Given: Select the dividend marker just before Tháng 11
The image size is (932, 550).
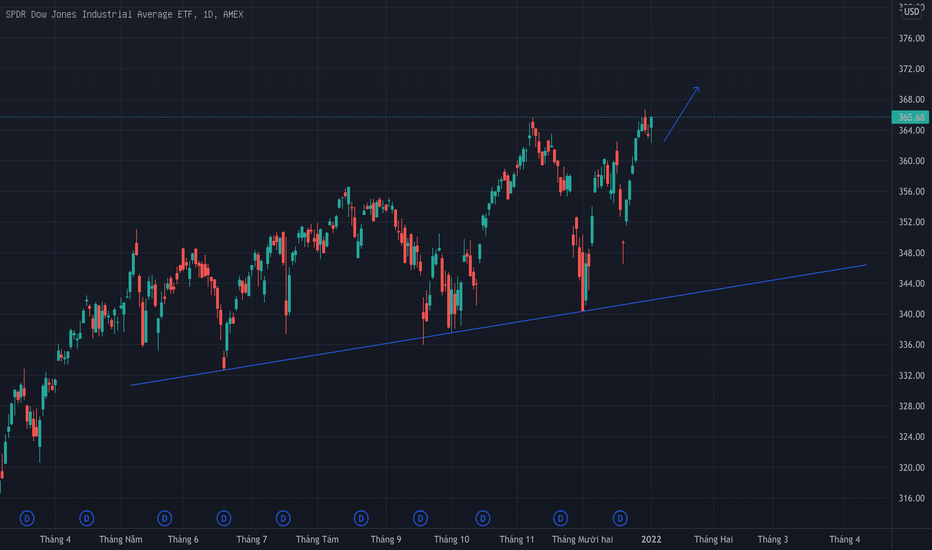Looking at the screenshot, I should pos(484,517).
